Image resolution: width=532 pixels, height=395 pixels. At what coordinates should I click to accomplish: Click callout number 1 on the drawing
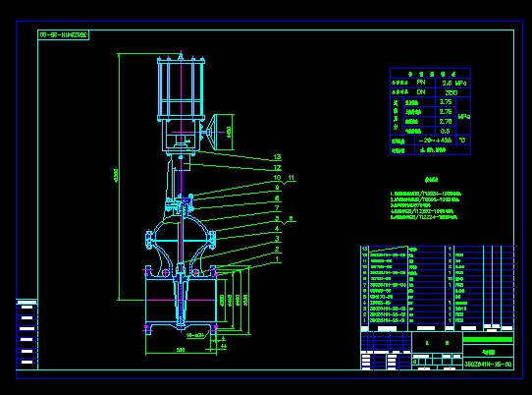point(277,259)
